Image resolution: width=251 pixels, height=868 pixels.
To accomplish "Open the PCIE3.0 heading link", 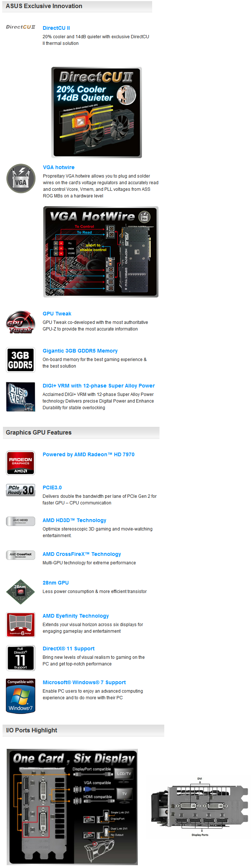I will [x=52, y=487].
